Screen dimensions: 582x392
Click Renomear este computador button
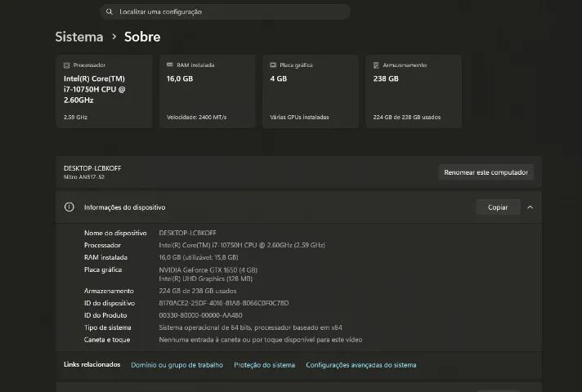click(486, 172)
